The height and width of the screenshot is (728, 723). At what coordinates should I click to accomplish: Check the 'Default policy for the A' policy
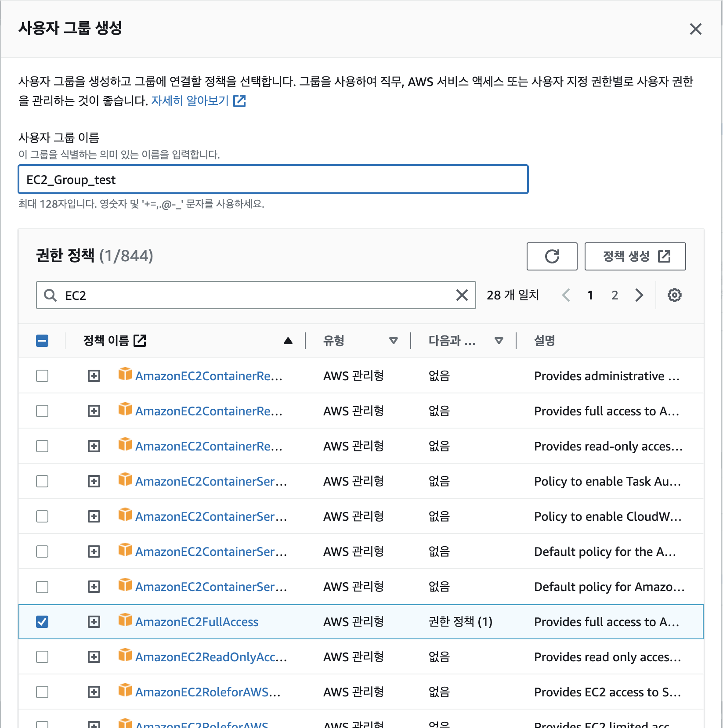(42, 551)
